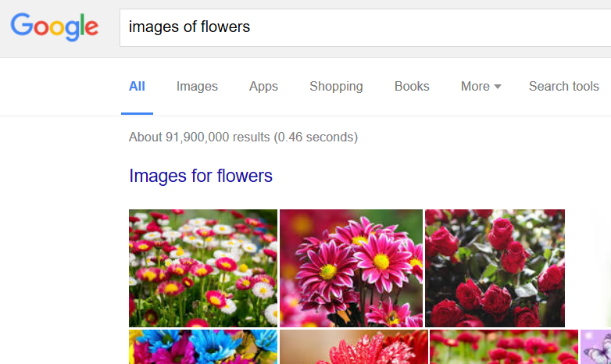Open the red flower on beige background thumbnail

pyautogui.click(x=354, y=347)
